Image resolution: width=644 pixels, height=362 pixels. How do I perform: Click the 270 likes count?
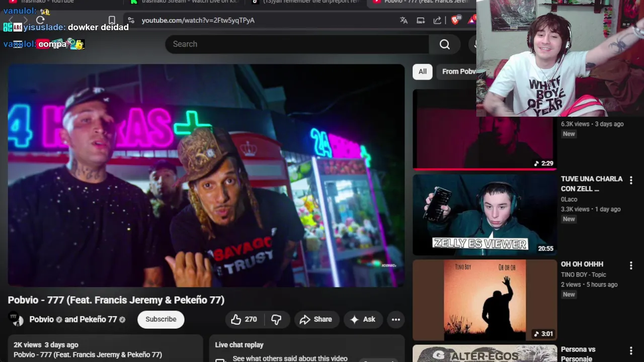pos(251,319)
